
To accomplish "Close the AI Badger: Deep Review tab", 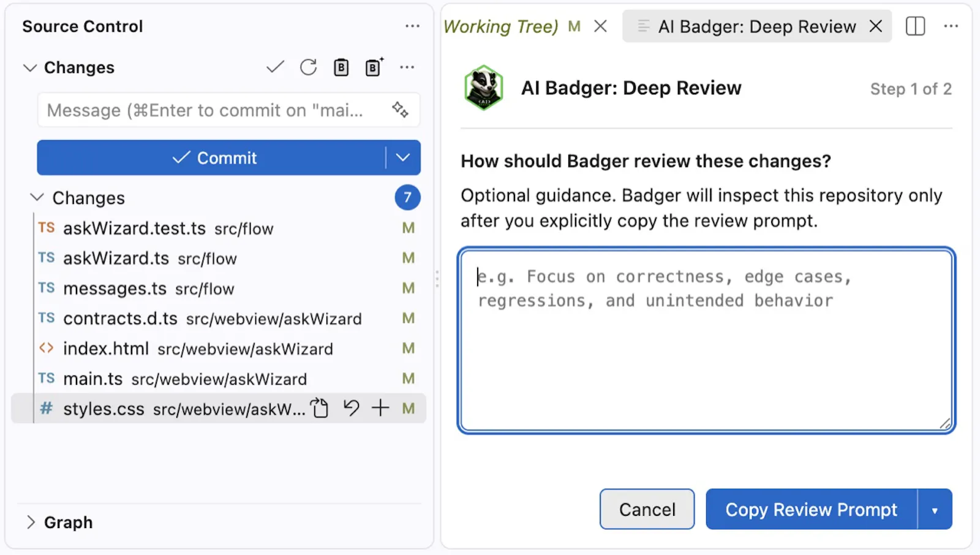I will [876, 26].
